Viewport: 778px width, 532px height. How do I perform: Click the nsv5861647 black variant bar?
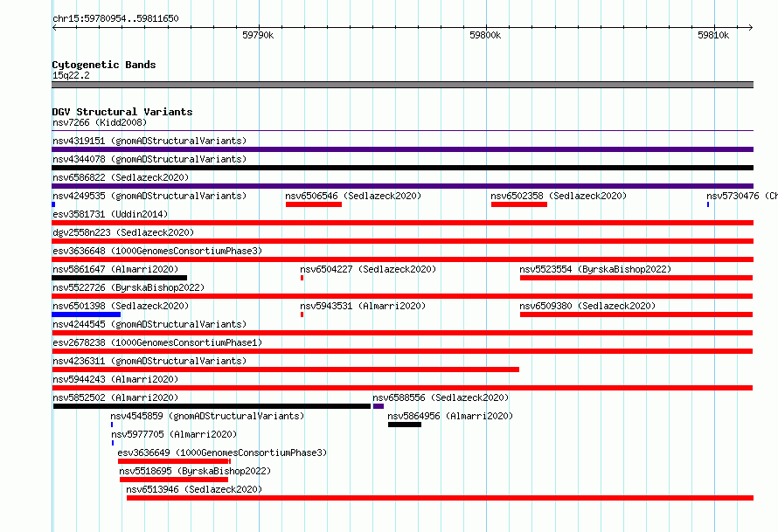[120, 278]
